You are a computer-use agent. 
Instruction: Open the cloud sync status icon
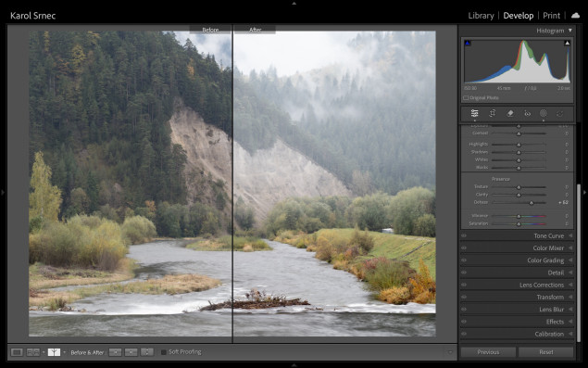(575, 16)
